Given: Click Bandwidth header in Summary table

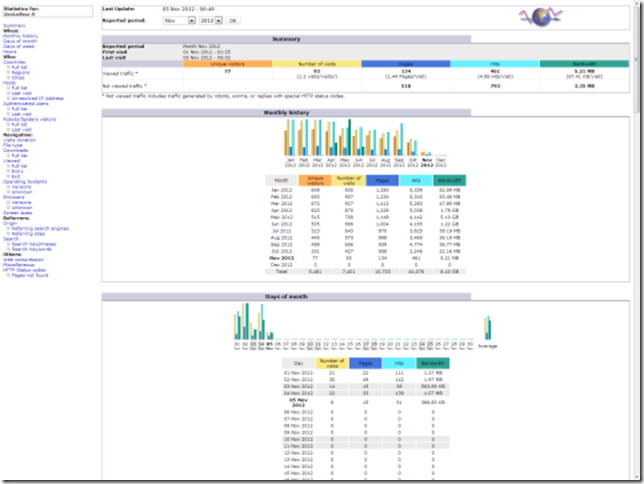Looking at the screenshot, I should (584, 64).
